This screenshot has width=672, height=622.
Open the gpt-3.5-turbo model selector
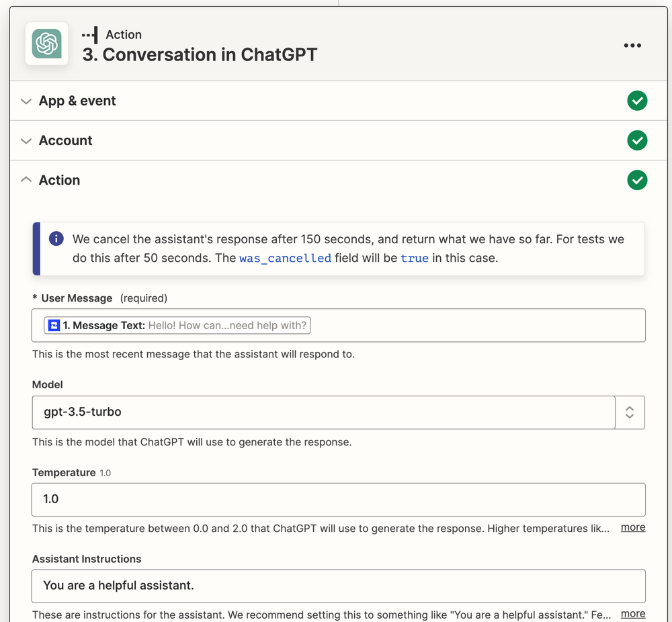coord(324,412)
